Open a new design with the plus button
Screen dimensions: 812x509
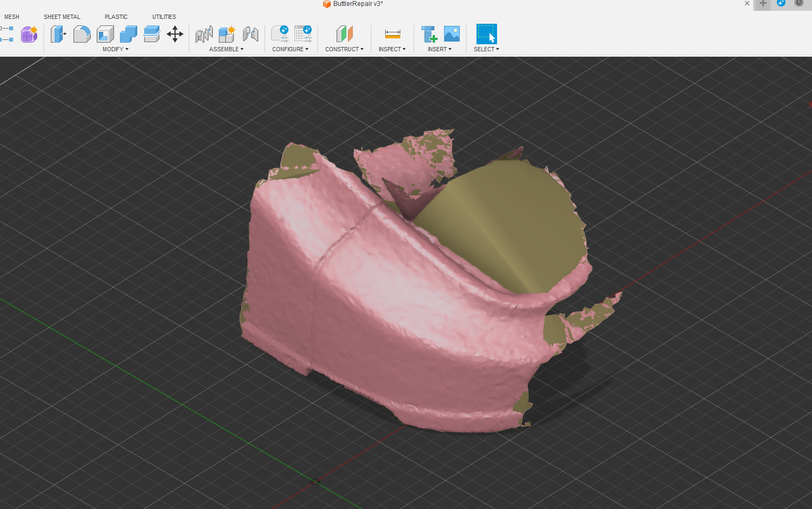coord(762,4)
